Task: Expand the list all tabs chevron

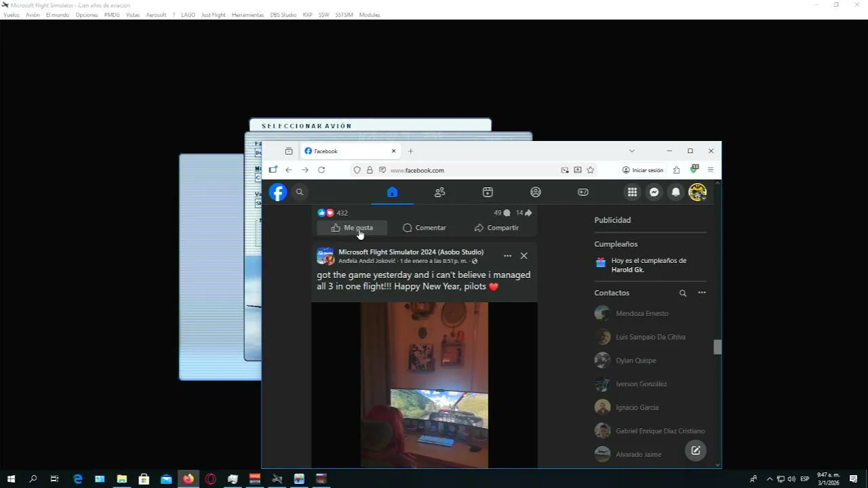Action: click(x=632, y=151)
